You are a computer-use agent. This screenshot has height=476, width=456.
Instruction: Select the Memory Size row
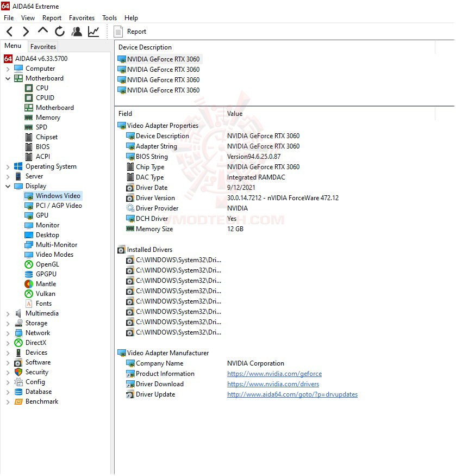(185, 229)
